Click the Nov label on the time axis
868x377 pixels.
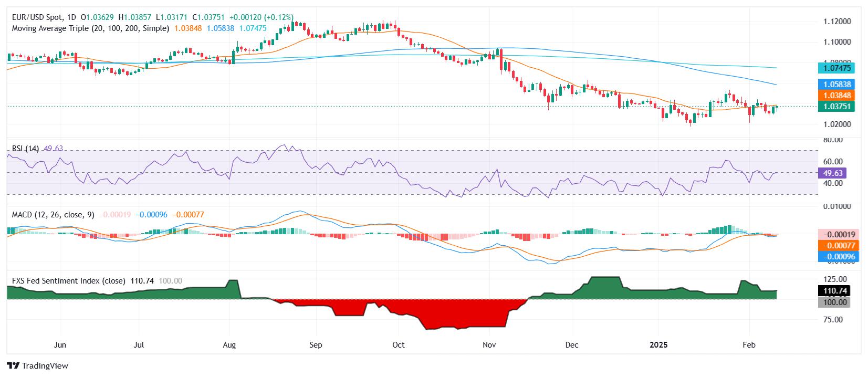tap(489, 345)
